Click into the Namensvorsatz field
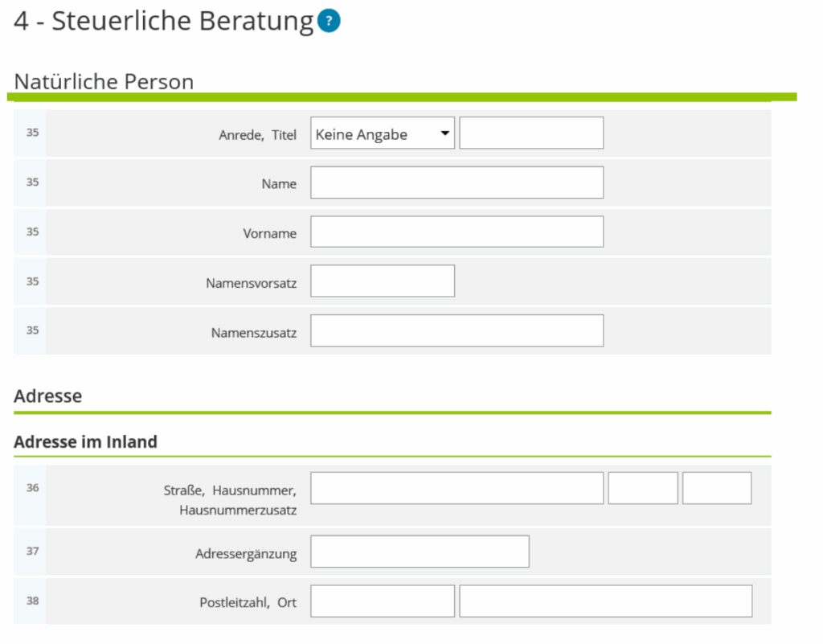Viewport: 823px width, 644px height. tap(383, 281)
